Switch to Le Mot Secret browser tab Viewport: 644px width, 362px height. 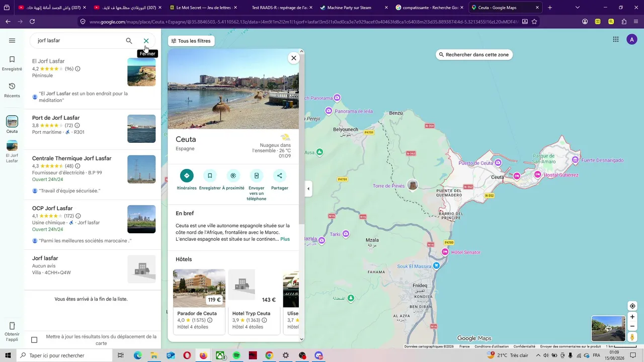(203, 8)
